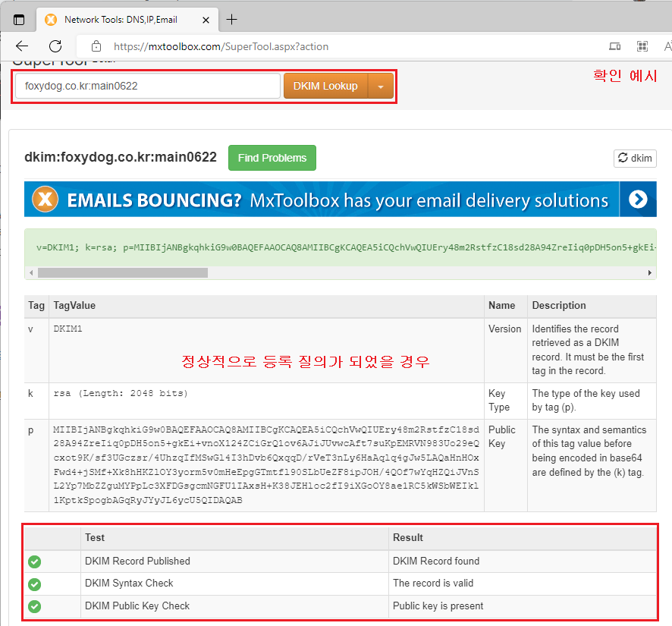The height and width of the screenshot is (626, 672).
Task: Click the browser back arrow
Action: pos(22,46)
